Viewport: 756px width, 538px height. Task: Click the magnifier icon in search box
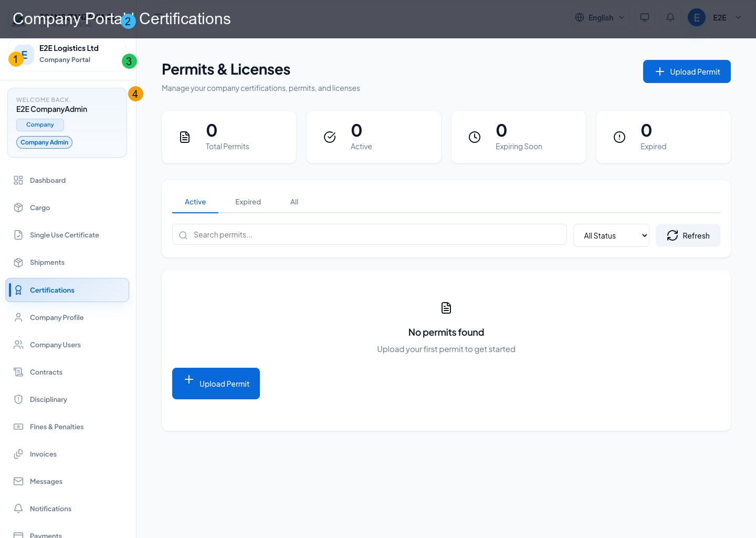[183, 235]
